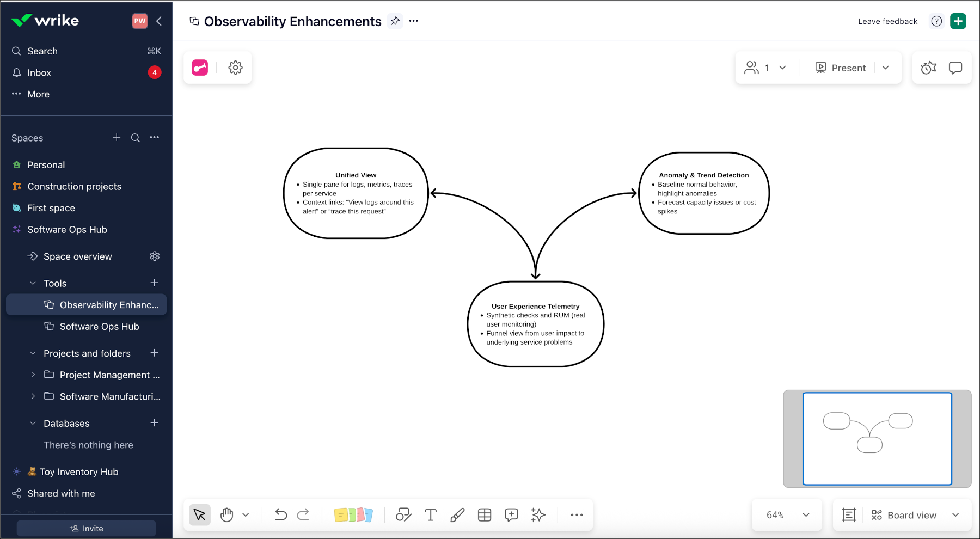Pick the sticky notes color stack
Screen dimensions: 980x539
(353, 514)
